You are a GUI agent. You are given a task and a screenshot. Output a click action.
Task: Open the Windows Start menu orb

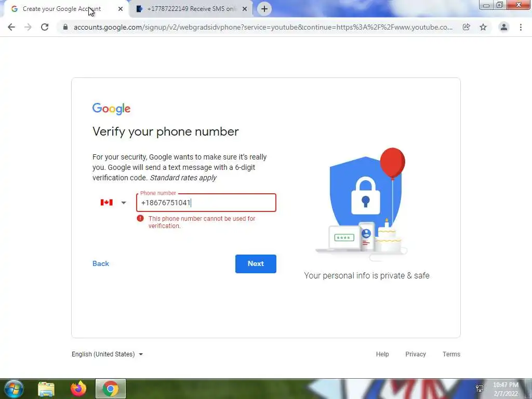[14, 389]
